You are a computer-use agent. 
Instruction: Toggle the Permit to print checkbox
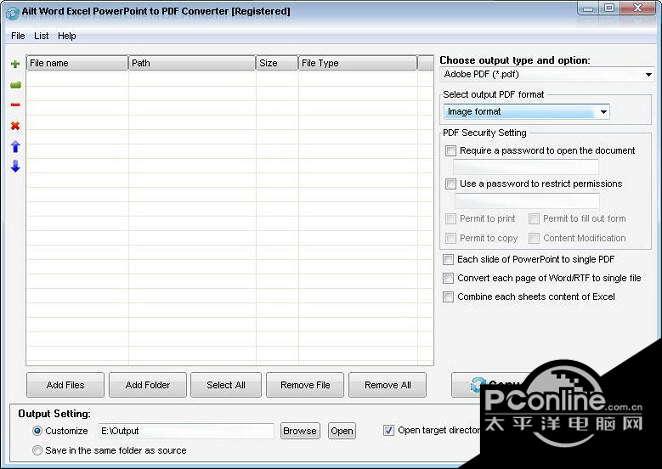(x=450, y=219)
